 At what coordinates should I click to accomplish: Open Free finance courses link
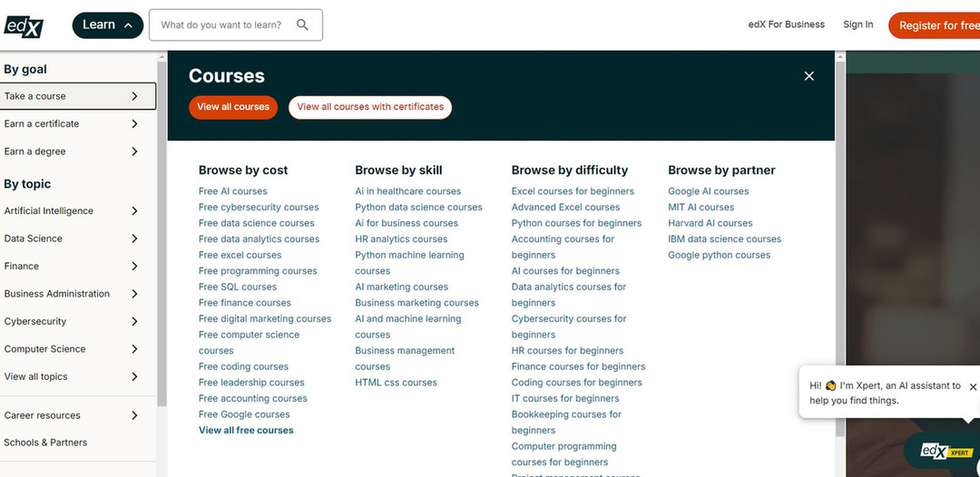click(x=244, y=303)
